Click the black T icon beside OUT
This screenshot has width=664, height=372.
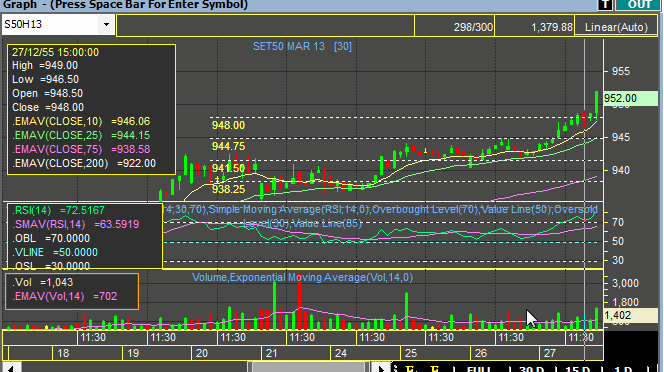tap(605, 4)
